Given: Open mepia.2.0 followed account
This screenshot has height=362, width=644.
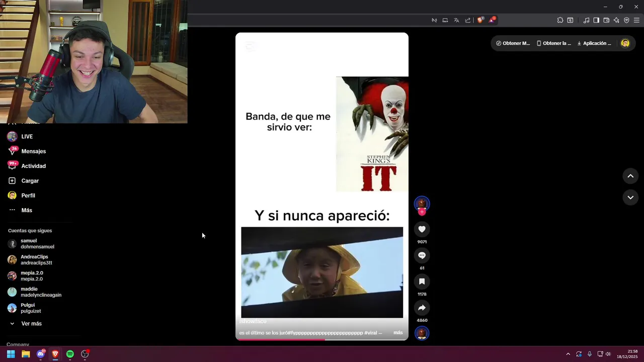Looking at the screenshot, I should 25,276.
